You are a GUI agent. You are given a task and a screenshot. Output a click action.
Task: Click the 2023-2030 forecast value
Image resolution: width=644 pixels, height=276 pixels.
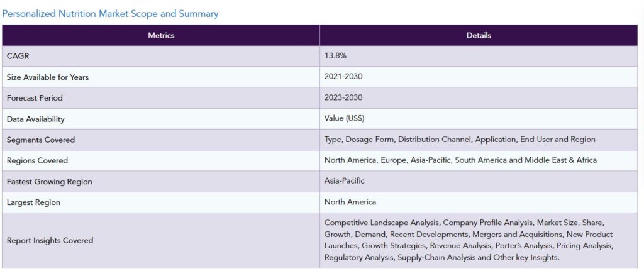pyautogui.click(x=343, y=97)
